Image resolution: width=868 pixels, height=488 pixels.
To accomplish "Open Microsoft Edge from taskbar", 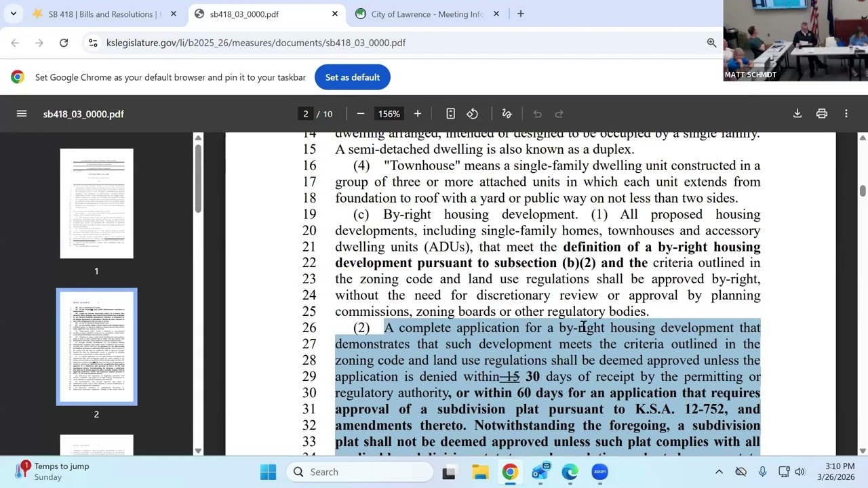I will (x=570, y=472).
